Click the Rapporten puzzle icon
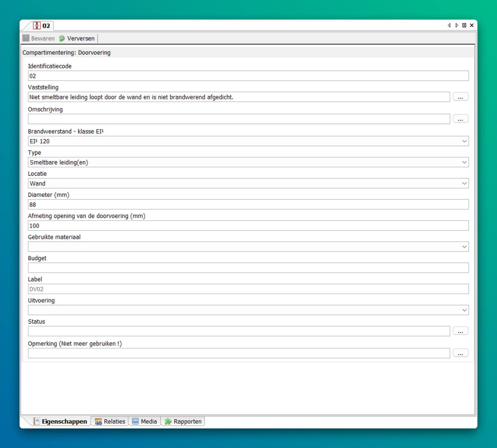This screenshot has height=448, width=497. [x=168, y=421]
